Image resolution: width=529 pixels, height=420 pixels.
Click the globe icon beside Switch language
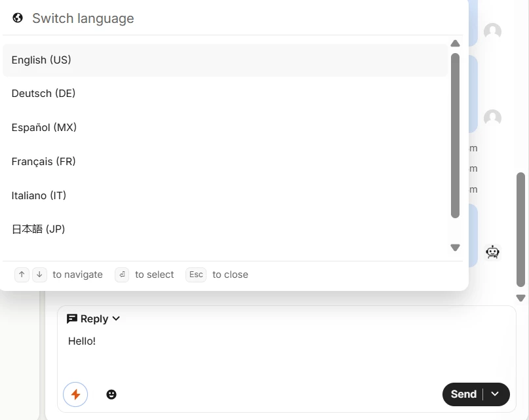pyautogui.click(x=18, y=18)
